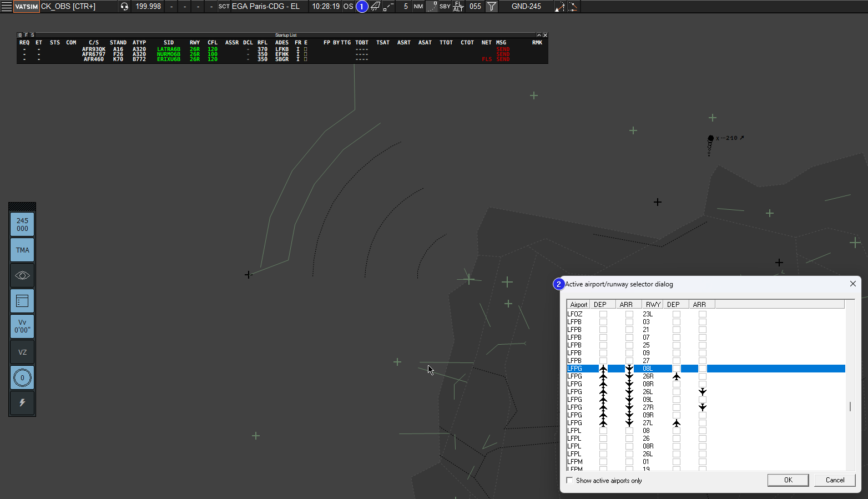Click the Vv 0'00" velocity vector button
The height and width of the screenshot is (499, 868).
pyautogui.click(x=22, y=326)
